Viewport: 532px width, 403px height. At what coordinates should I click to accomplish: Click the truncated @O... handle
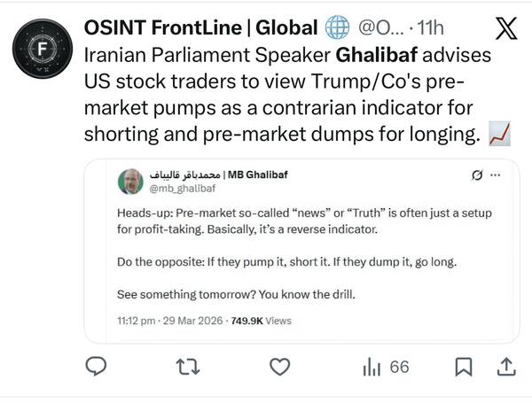(x=379, y=28)
